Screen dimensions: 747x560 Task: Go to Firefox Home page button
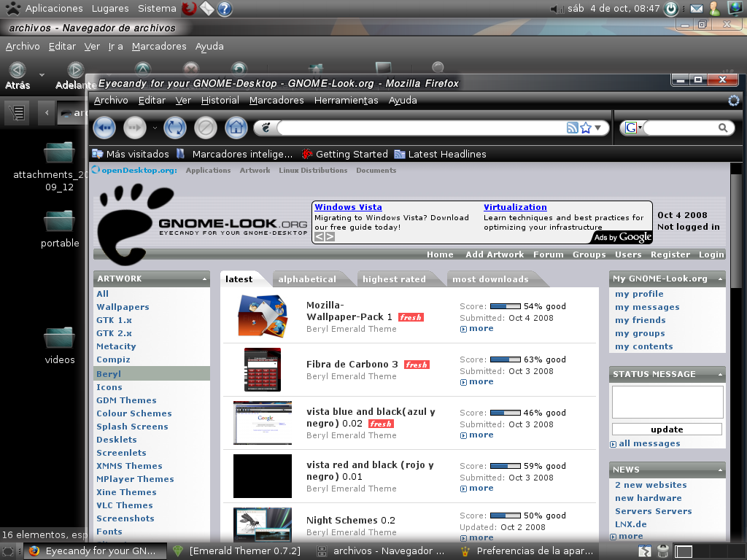(x=236, y=128)
